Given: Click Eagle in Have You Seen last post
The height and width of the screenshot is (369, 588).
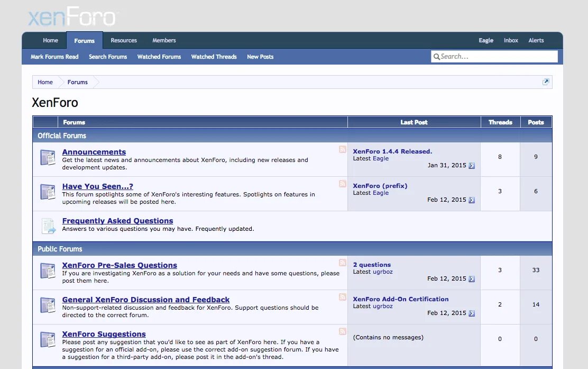Looking at the screenshot, I should (x=381, y=193).
